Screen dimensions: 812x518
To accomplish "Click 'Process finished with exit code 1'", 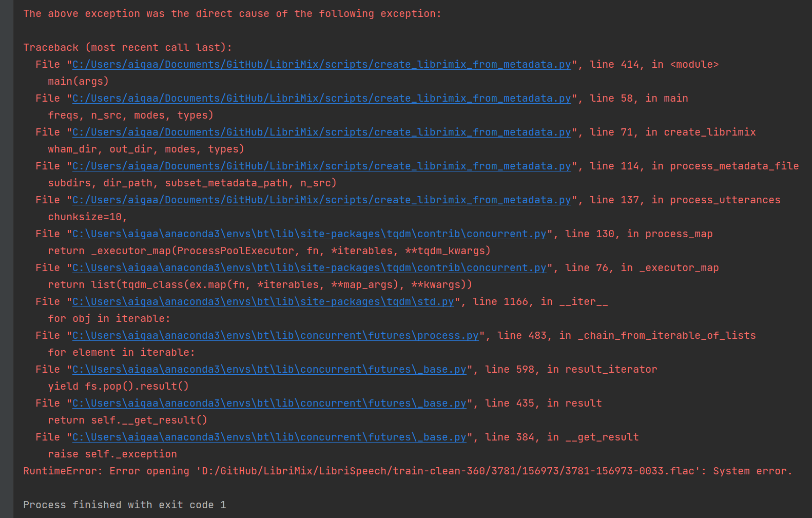I will coord(125,505).
